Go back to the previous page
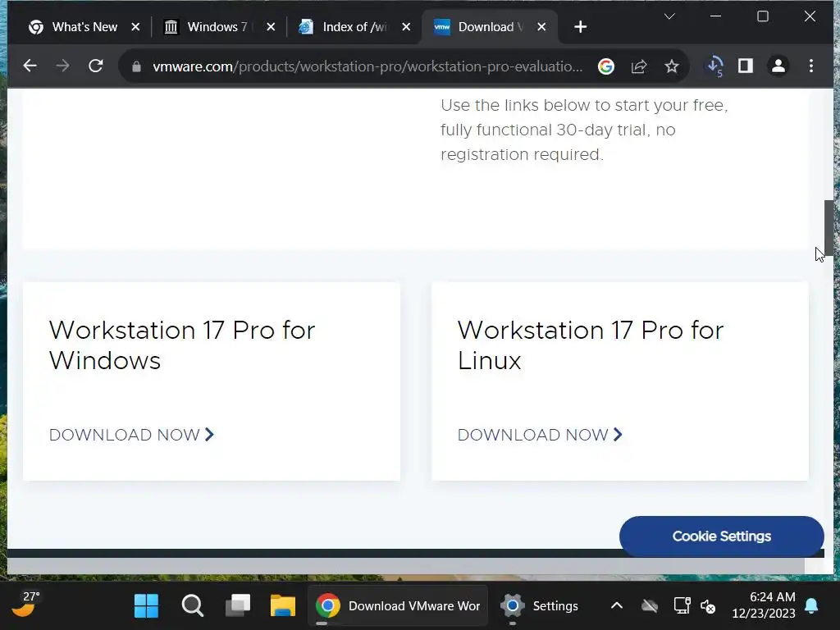 tap(30, 66)
